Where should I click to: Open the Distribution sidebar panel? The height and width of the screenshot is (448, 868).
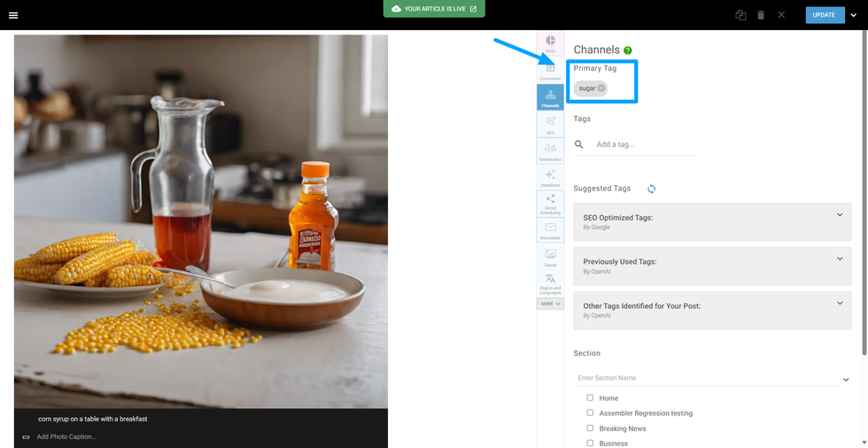click(550, 151)
